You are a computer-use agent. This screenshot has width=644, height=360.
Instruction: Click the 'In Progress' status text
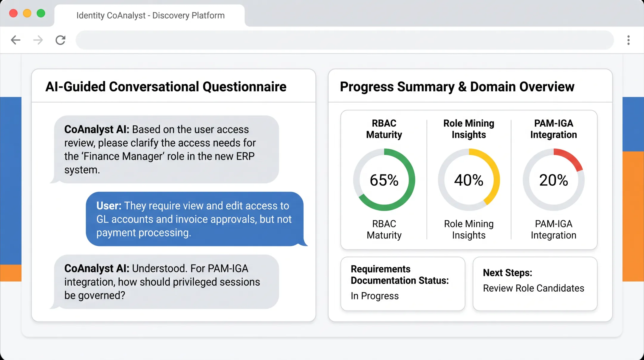pyautogui.click(x=375, y=296)
